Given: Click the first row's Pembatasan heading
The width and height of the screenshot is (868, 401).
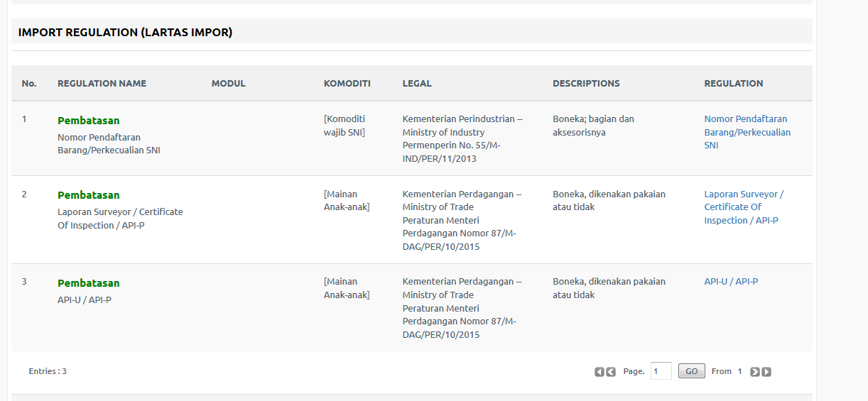Looking at the screenshot, I should click(89, 121).
